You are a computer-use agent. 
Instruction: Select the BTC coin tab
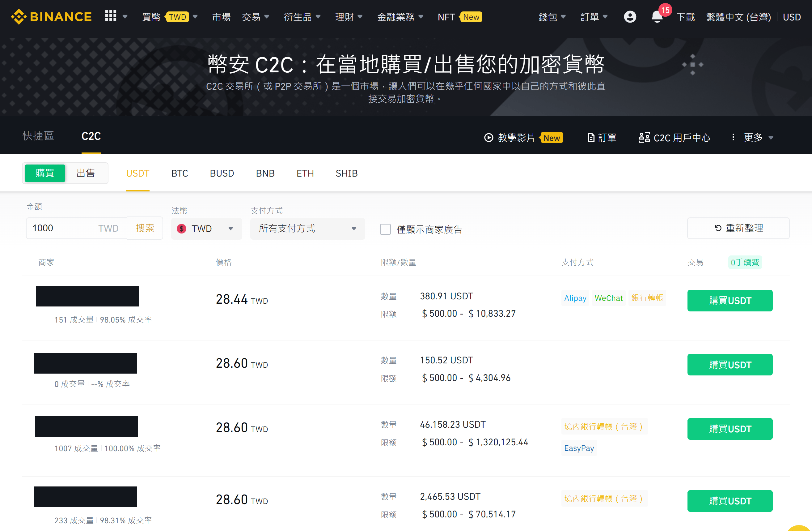pyautogui.click(x=180, y=173)
